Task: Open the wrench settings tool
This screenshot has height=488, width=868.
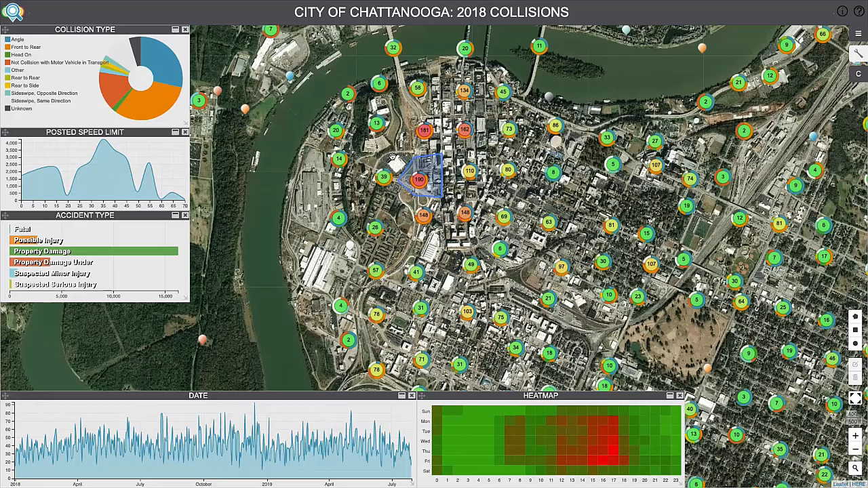Action: [x=859, y=53]
